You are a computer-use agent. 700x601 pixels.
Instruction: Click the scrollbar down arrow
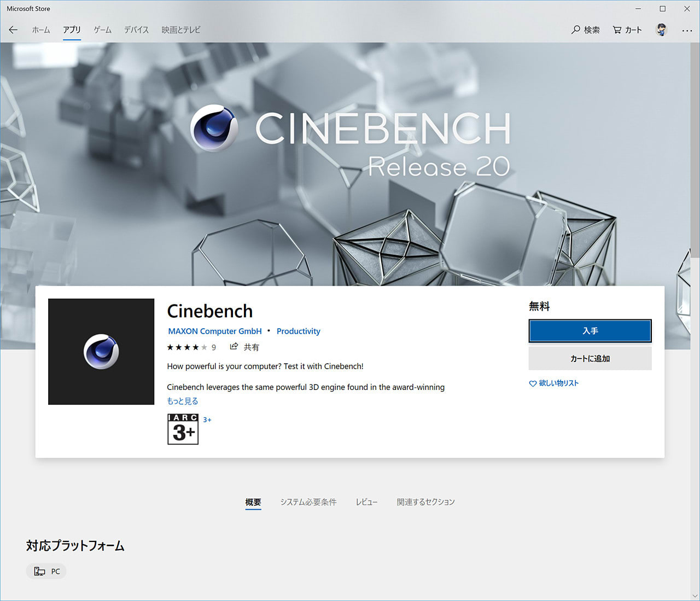695,596
